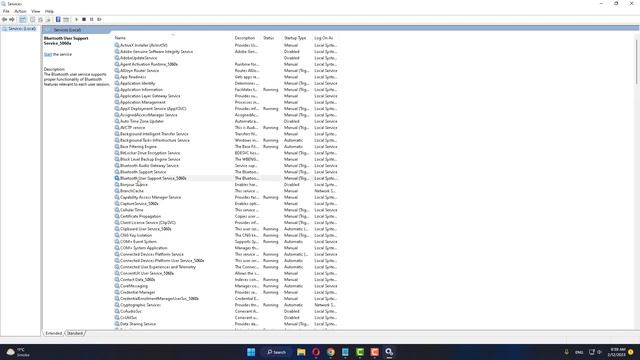
Task: Switch to the Extended tab
Action: (53, 333)
